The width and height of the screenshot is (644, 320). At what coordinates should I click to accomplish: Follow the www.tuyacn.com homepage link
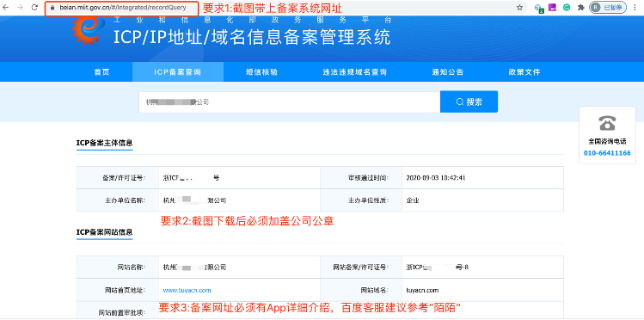(187, 290)
